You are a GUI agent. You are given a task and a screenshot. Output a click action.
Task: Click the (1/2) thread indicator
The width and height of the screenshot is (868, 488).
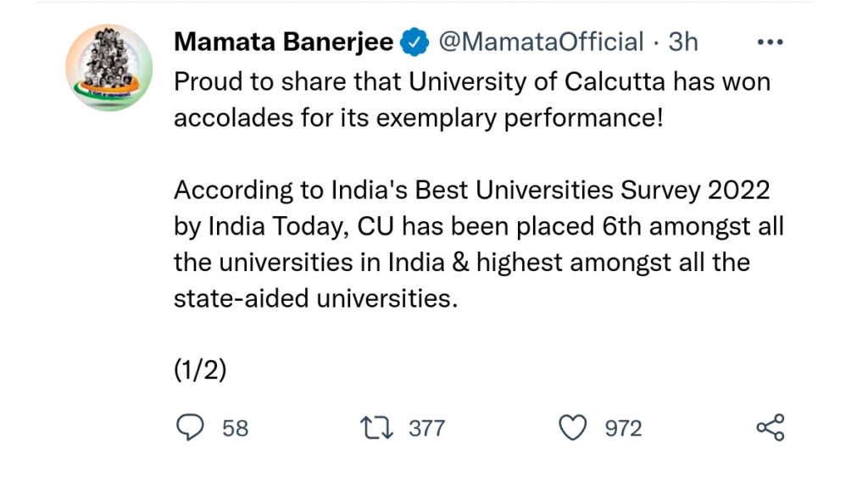200,369
